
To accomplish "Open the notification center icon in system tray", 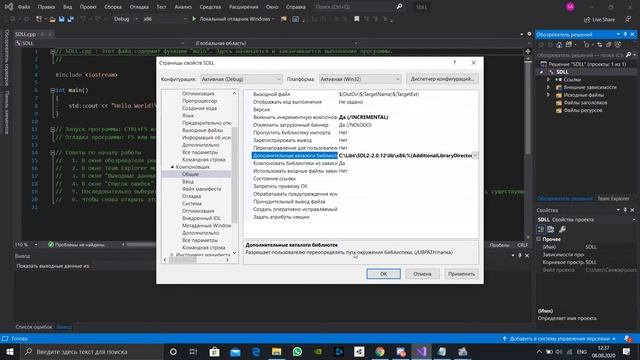I will pos(627,351).
